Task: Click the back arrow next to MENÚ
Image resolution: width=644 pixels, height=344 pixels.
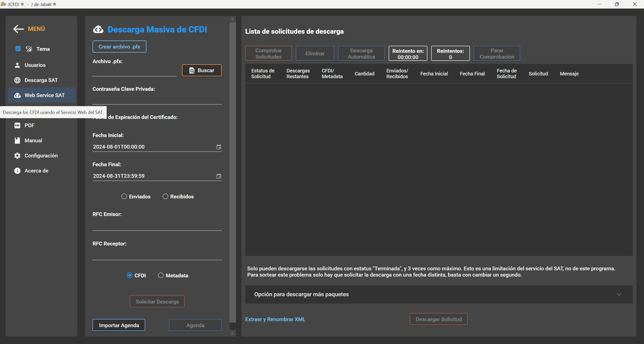Action: tap(18, 29)
